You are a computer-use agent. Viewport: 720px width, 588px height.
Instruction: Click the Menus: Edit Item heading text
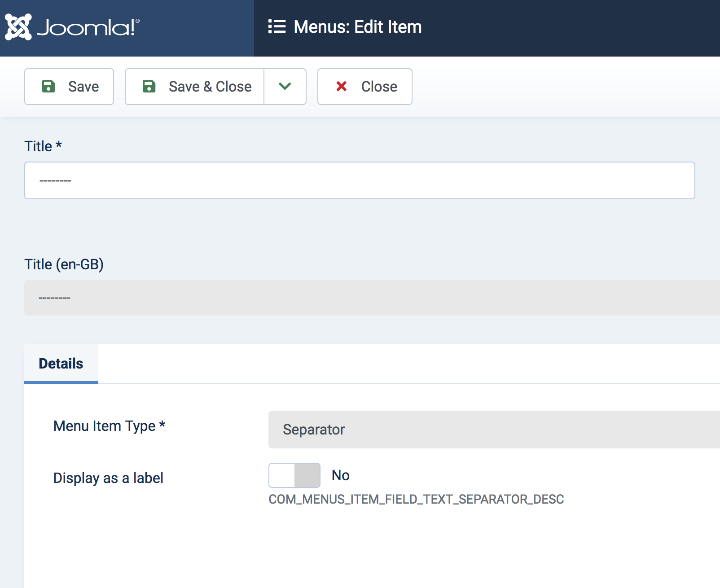[358, 27]
